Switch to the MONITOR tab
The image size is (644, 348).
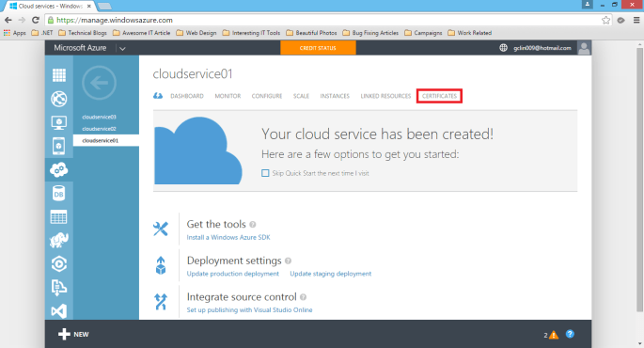(x=228, y=96)
